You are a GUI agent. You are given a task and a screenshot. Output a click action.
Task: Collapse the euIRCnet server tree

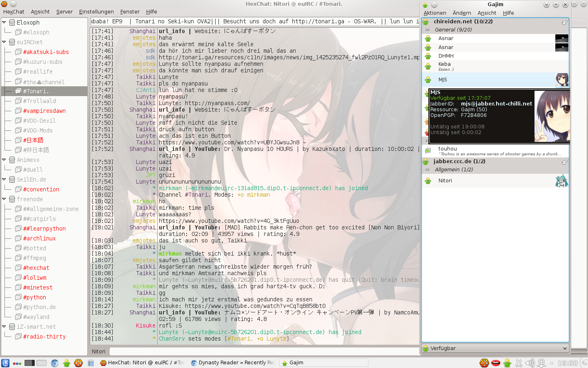tap(4, 42)
